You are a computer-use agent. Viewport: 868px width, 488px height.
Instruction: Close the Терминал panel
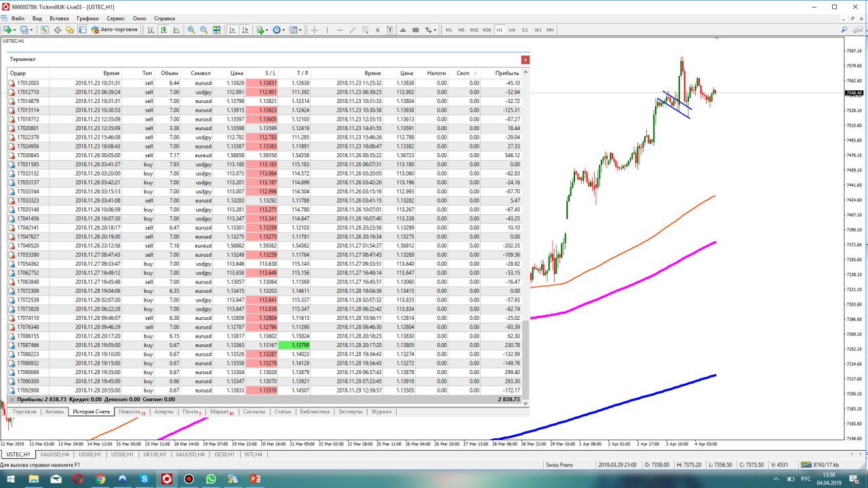pyautogui.click(x=525, y=60)
